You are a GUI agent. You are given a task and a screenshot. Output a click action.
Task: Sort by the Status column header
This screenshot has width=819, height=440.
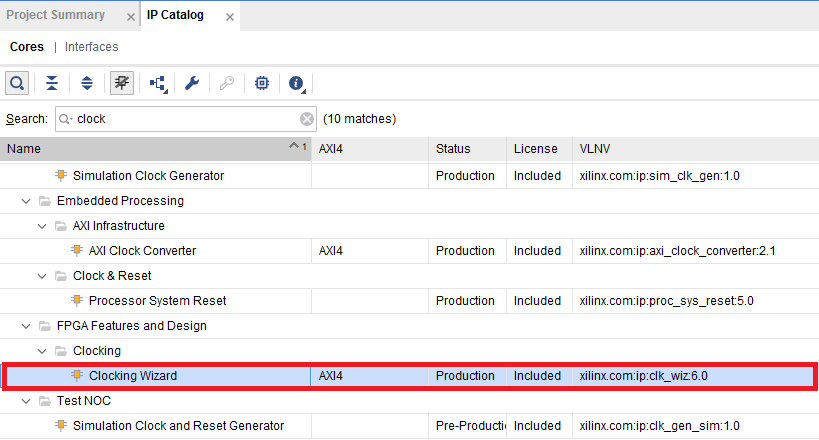coord(467,149)
